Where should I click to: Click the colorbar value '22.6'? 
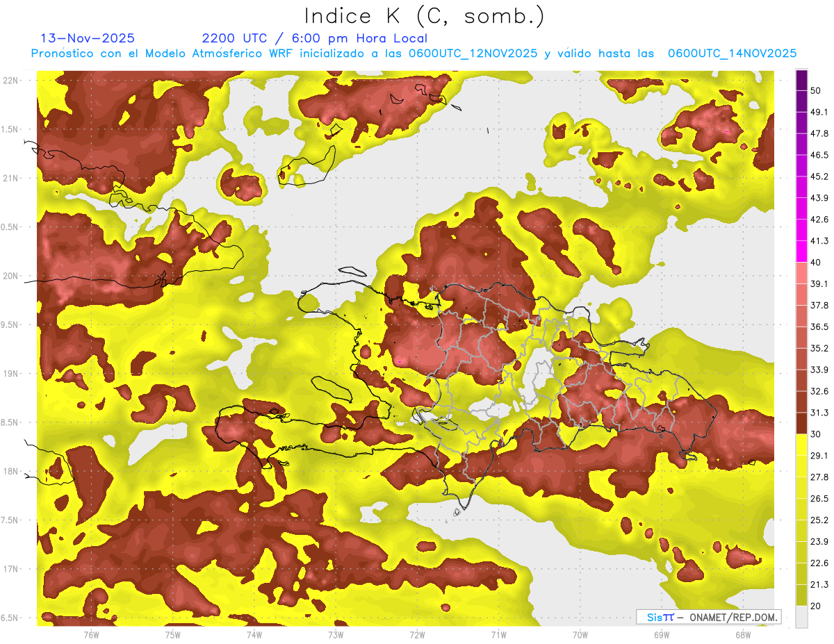pyautogui.click(x=819, y=563)
